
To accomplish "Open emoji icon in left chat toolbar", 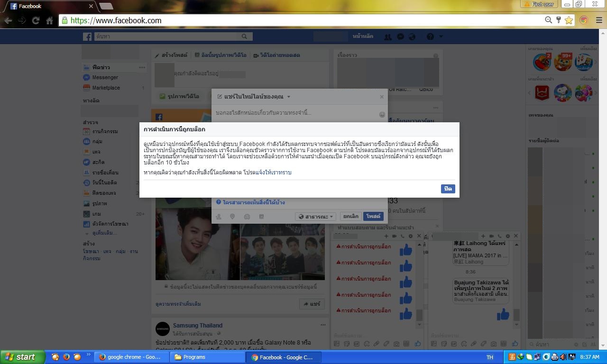I will pyautogui.click(x=366, y=344).
